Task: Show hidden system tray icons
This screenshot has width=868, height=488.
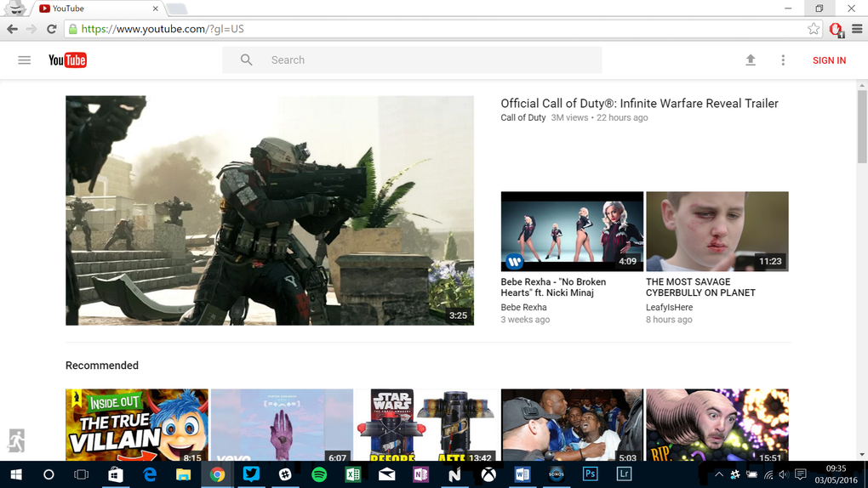Action: pos(718,474)
